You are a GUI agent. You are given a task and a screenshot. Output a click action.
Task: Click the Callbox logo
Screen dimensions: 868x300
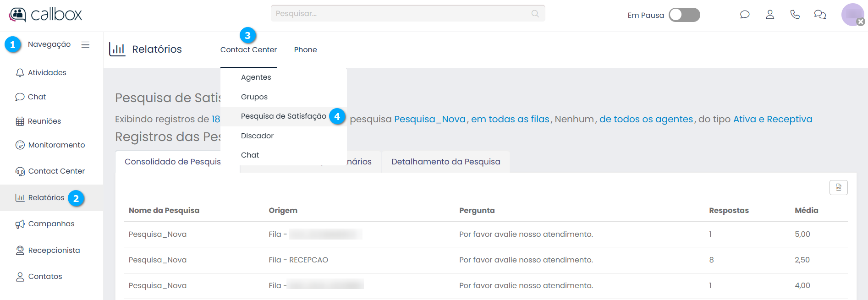point(45,15)
